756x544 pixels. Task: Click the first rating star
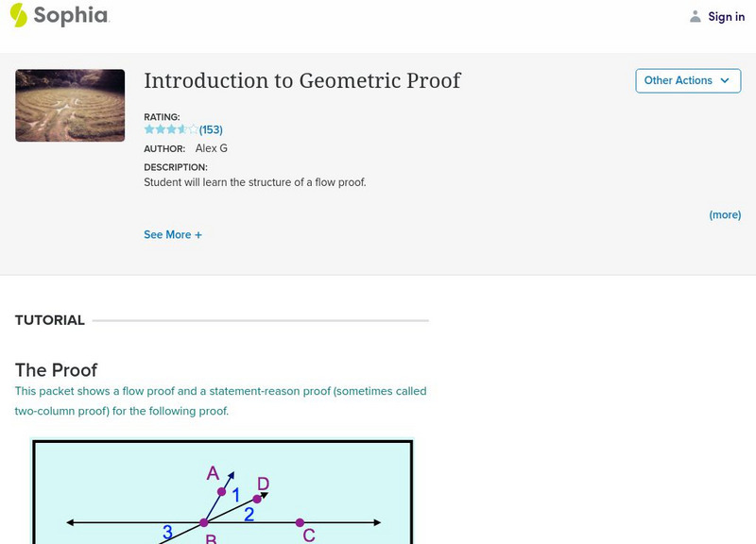[149, 129]
